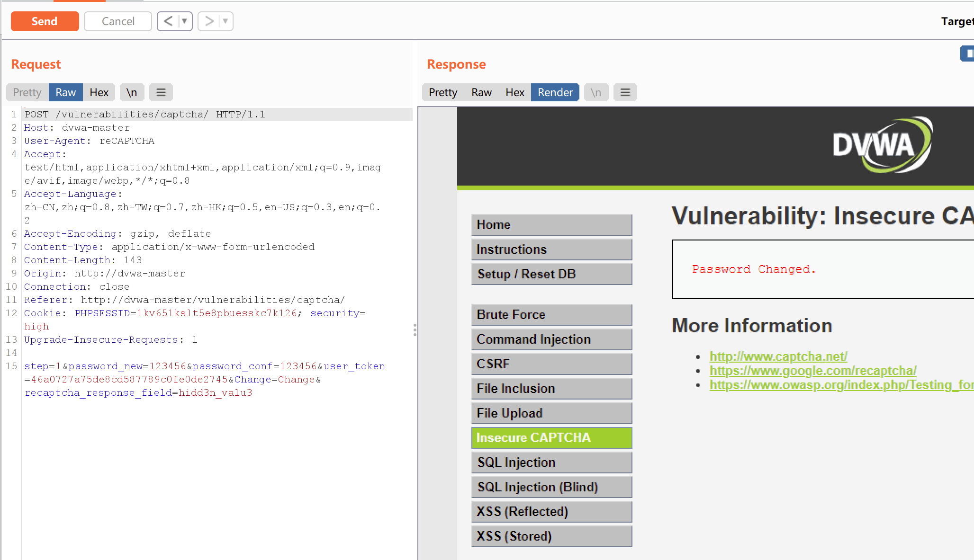
Task: Open the SQL Injection menu item
Action: (x=551, y=462)
